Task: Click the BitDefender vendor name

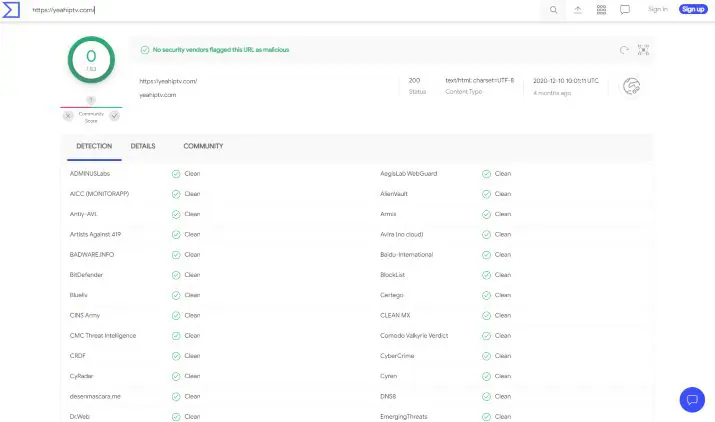Action: pyautogui.click(x=86, y=275)
